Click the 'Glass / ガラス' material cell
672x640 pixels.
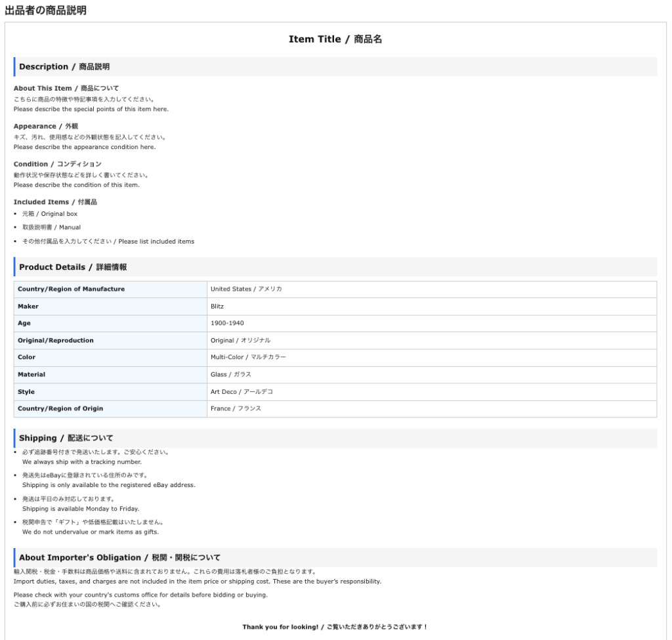(230, 375)
